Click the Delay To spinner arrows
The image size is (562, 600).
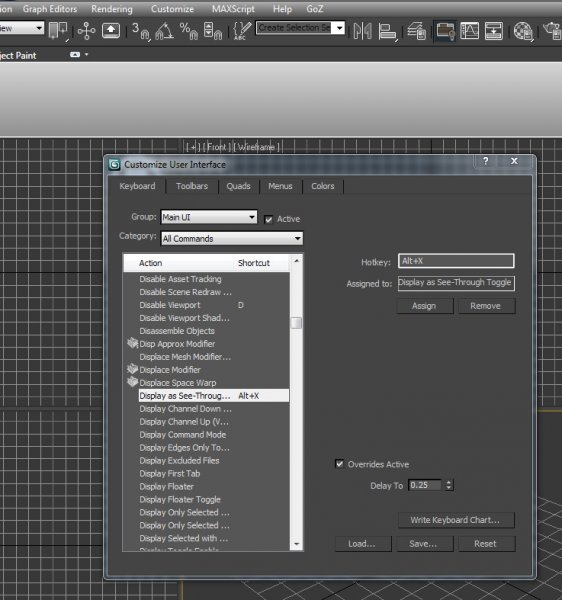(449, 485)
